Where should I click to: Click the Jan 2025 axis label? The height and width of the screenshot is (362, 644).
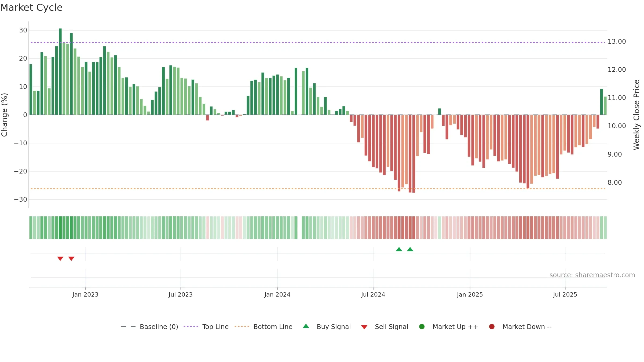tap(470, 295)
